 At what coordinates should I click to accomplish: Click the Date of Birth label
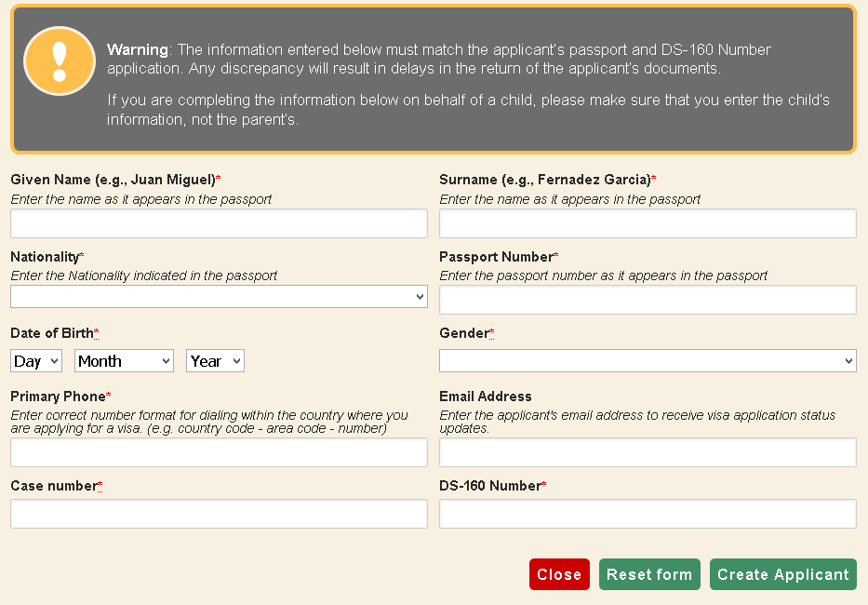(x=52, y=333)
